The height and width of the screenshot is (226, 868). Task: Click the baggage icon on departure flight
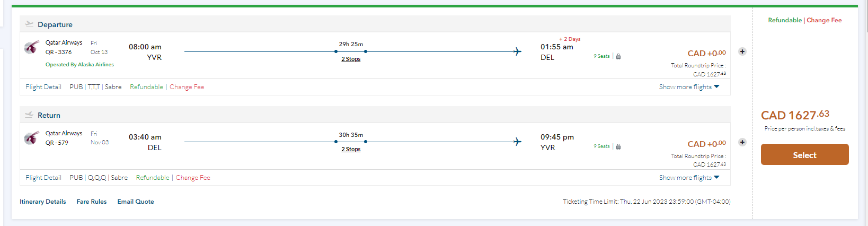[618, 56]
